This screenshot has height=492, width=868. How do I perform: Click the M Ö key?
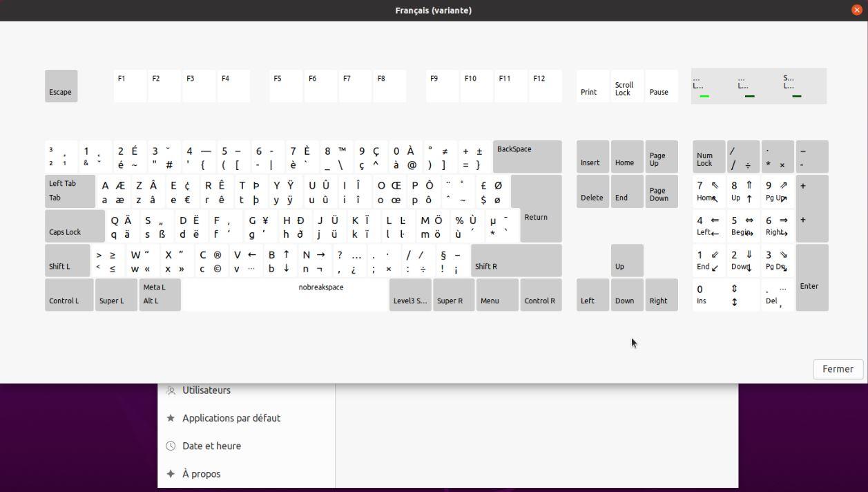434,226
